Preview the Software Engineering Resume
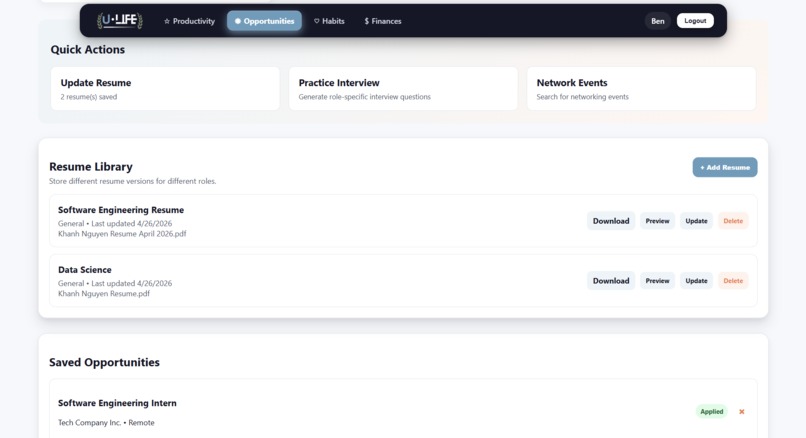The width and height of the screenshot is (806, 438). [657, 221]
